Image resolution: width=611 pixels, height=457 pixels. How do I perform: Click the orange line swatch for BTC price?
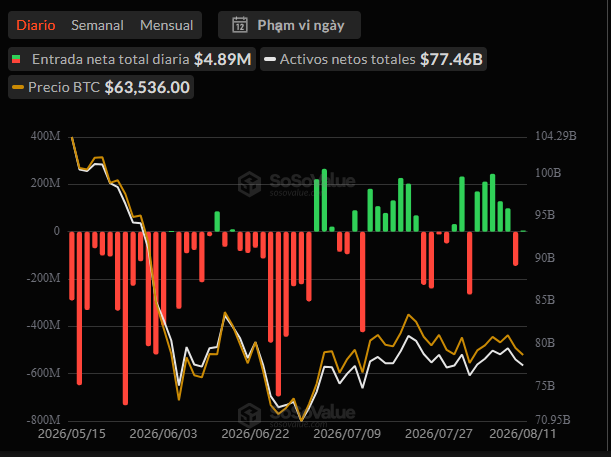(18, 87)
